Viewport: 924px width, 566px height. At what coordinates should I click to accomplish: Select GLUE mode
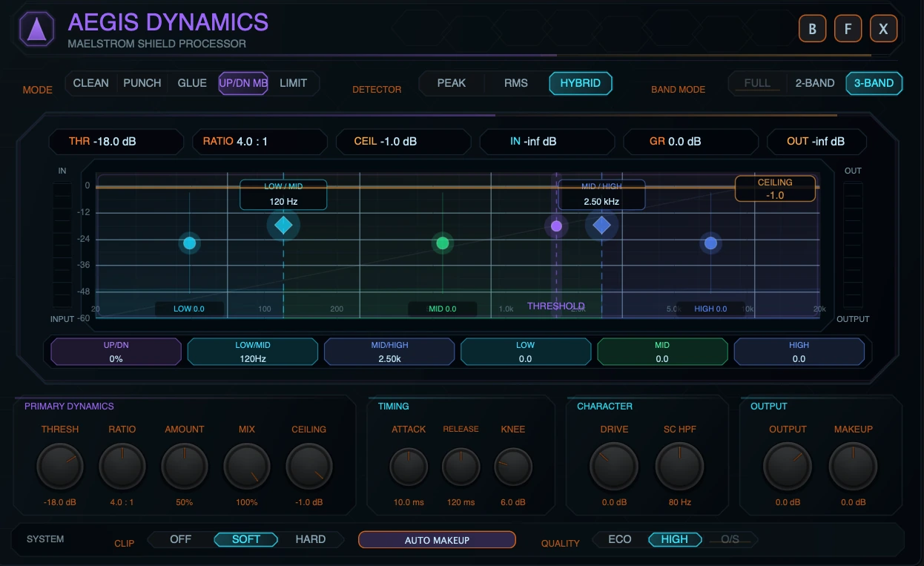click(x=192, y=83)
